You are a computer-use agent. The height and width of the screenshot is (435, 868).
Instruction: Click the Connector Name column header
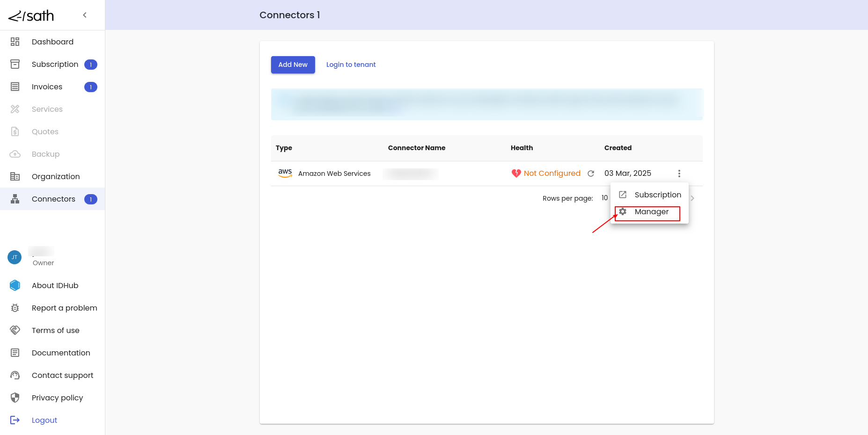coord(416,148)
